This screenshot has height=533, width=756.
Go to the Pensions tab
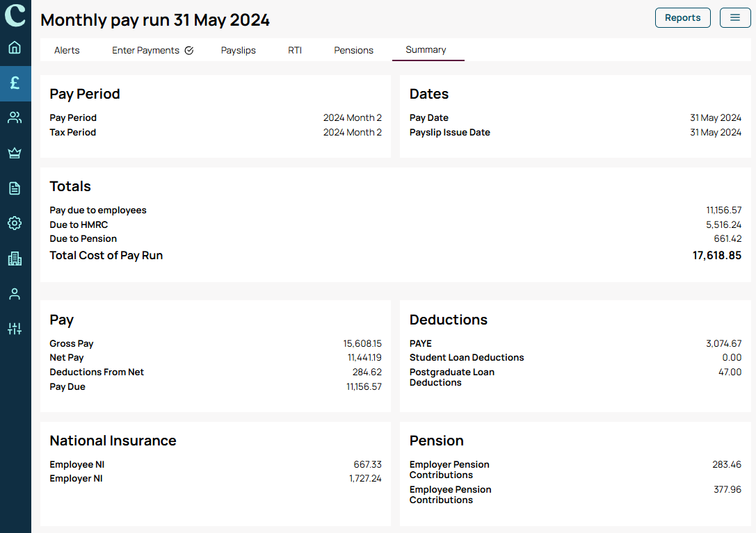click(x=353, y=50)
